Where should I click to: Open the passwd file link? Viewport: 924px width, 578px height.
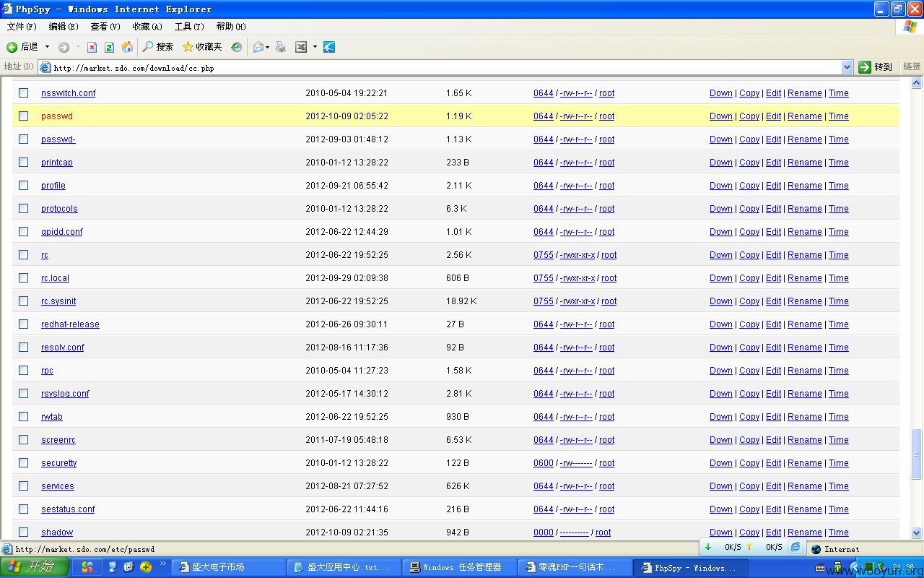[57, 116]
